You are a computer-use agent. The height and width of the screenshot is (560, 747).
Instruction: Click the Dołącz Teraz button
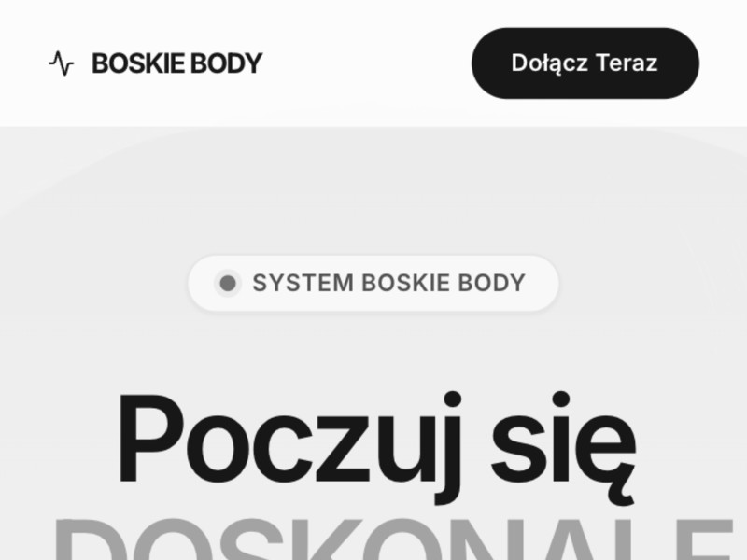(585, 63)
